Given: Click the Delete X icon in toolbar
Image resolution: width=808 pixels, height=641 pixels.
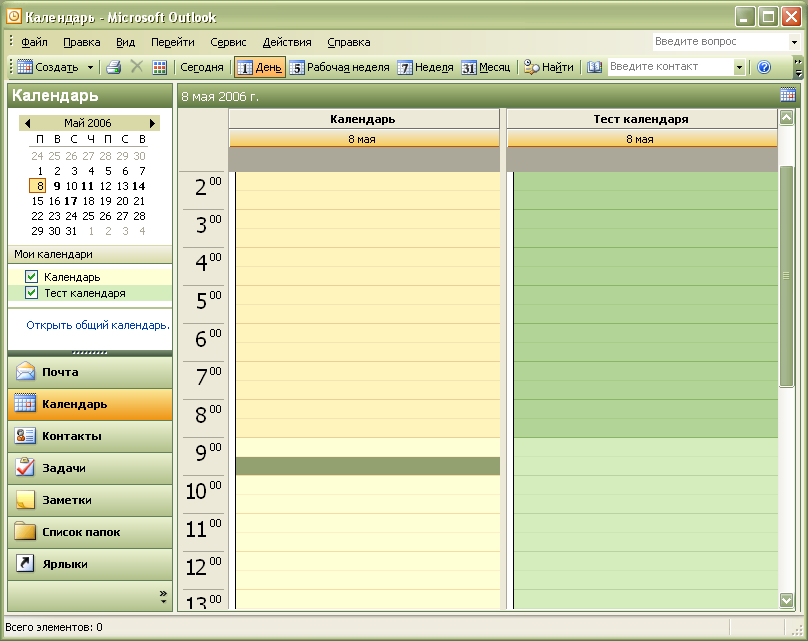Looking at the screenshot, I should (x=137, y=66).
